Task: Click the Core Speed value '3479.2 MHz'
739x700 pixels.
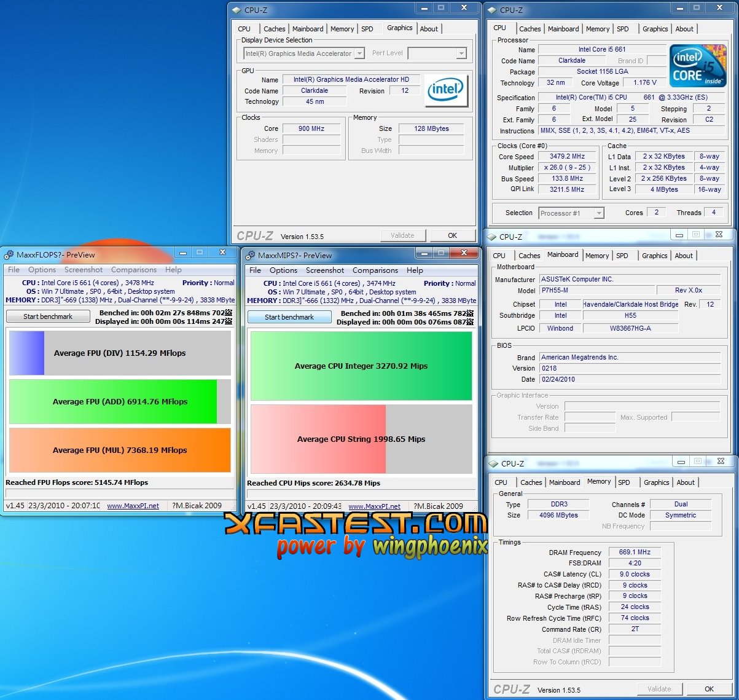Action: 567,156
